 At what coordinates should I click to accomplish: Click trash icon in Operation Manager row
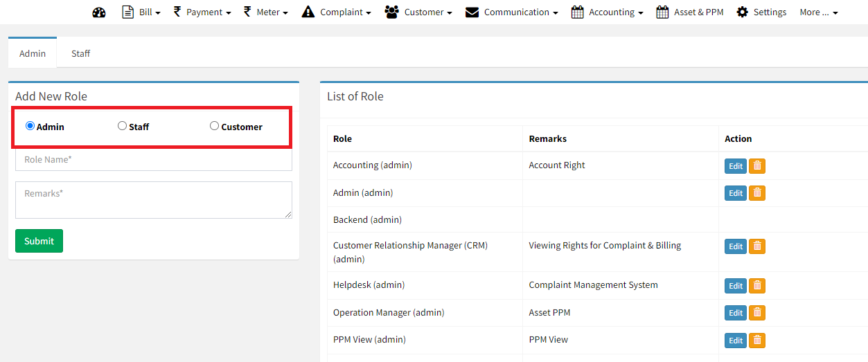[x=757, y=313]
